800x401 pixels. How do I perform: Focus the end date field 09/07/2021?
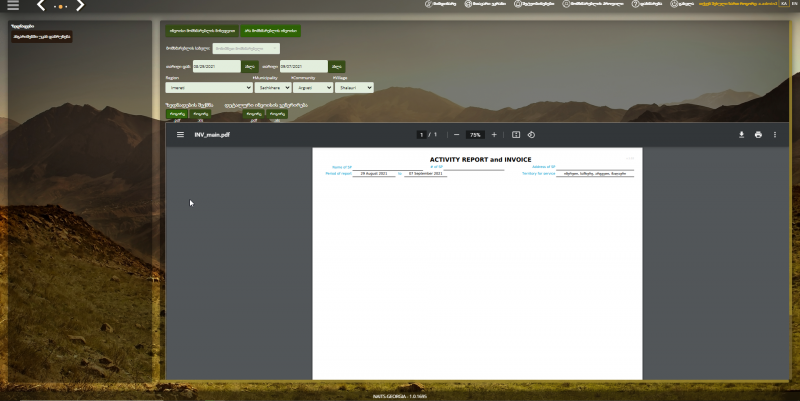coord(304,66)
